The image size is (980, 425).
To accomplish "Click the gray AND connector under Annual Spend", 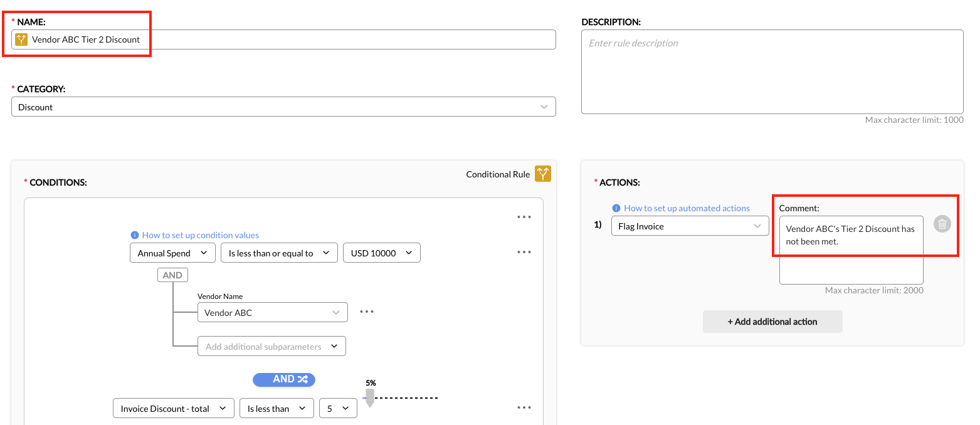I will pyautogui.click(x=172, y=275).
